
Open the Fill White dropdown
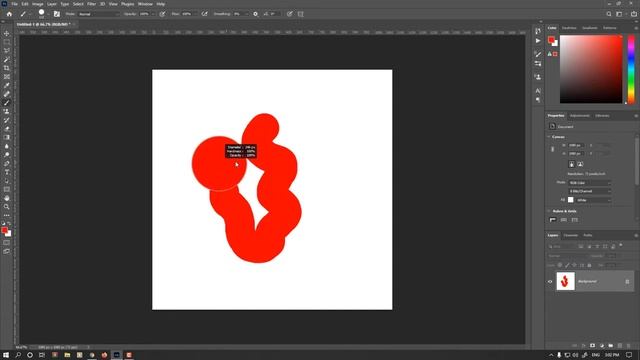coord(593,200)
